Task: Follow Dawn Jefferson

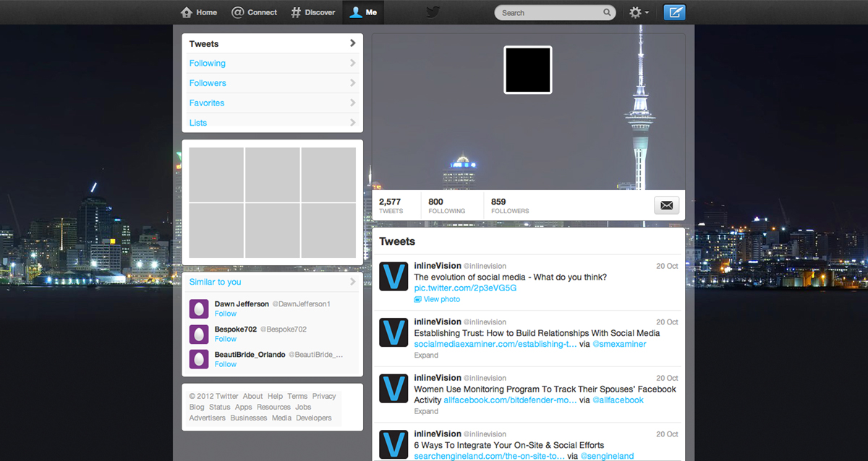Action: [225, 314]
